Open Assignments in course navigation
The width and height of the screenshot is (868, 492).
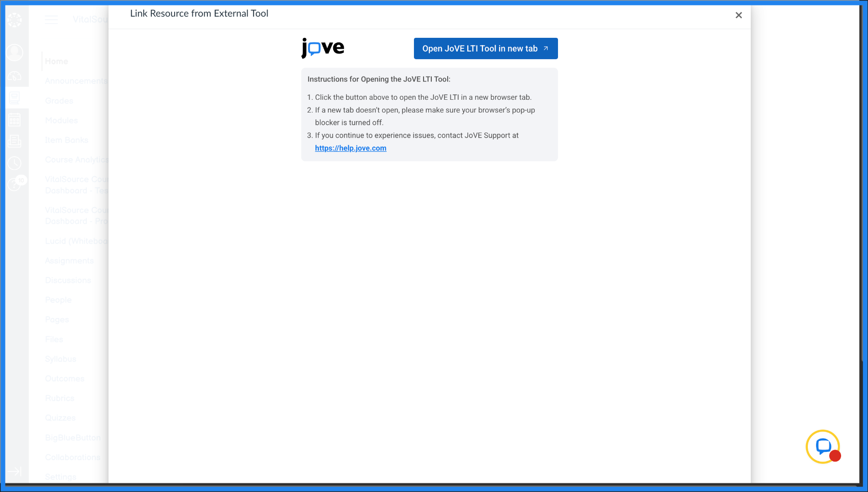[x=69, y=261]
